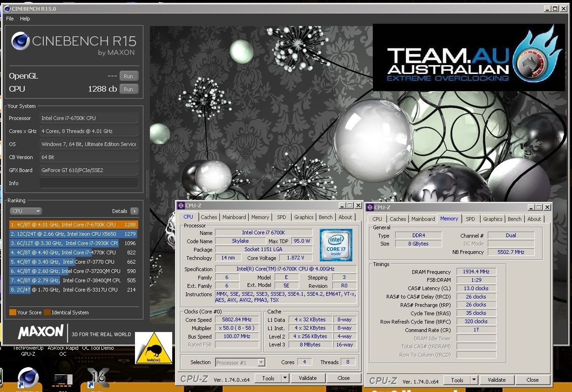572x392 pixels.
Task: Open the Mainboard tab in right CPU-Z window
Action: pos(423,219)
